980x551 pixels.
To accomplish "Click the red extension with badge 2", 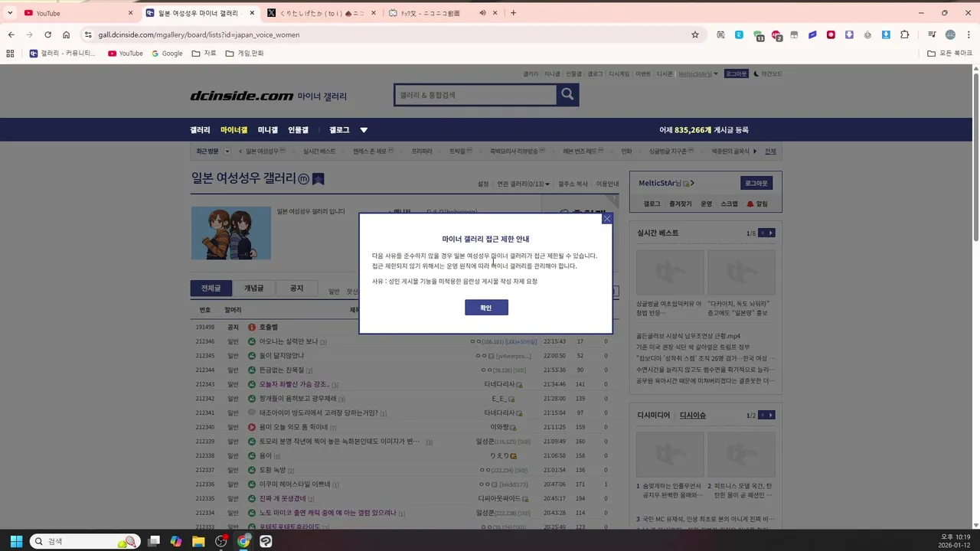I will click(x=776, y=35).
